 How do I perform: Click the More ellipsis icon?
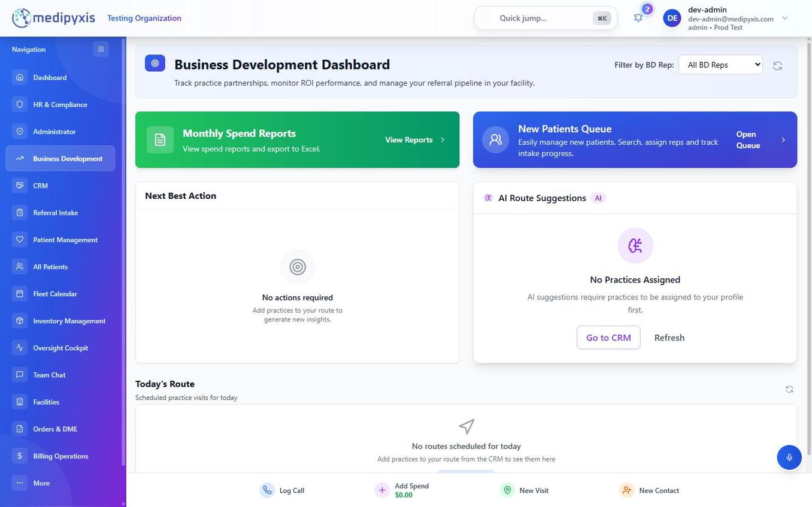point(20,483)
